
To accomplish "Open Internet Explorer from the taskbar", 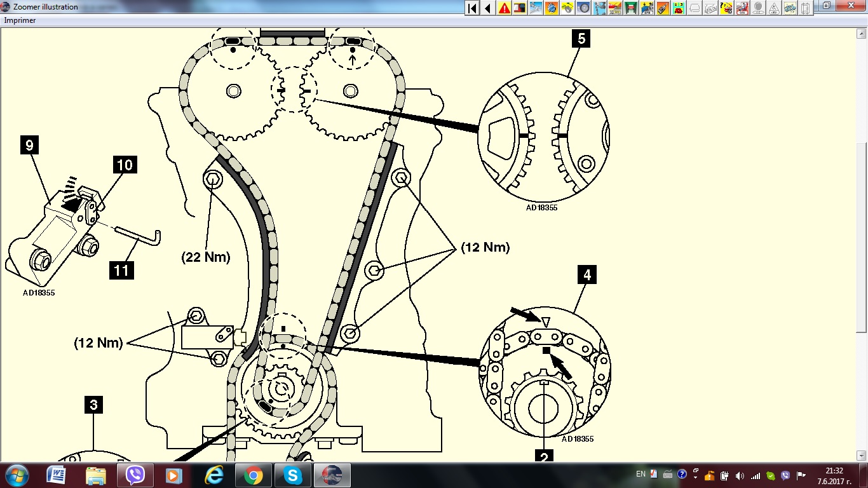I will coord(214,475).
